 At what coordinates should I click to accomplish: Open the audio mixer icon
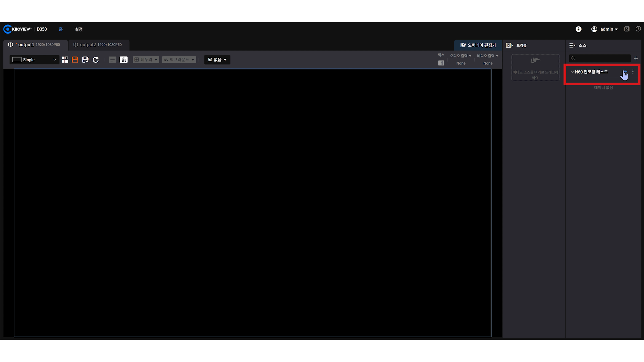click(x=441, y=63)
